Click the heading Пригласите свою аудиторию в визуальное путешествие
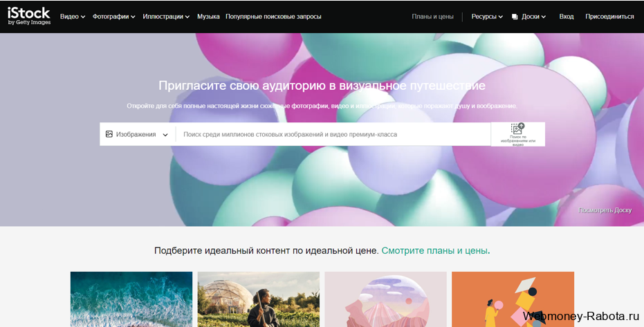644x327 pixels. (x=322, y=85)
